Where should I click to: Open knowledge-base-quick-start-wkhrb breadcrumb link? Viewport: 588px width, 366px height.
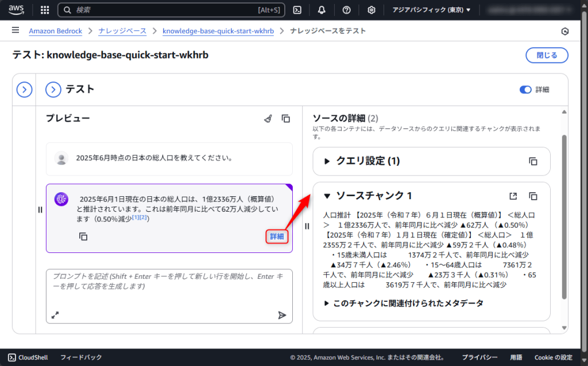[x=218, y=31]
